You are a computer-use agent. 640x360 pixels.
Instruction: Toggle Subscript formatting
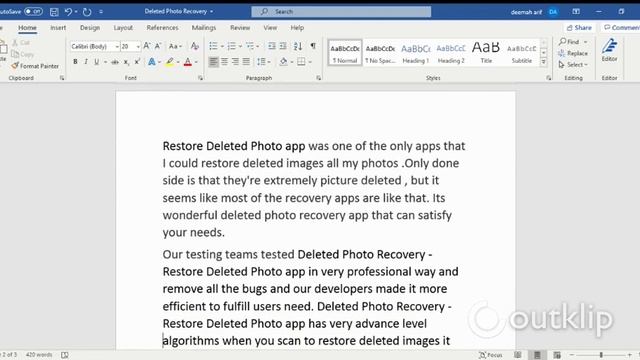click(x=126, y=62)
